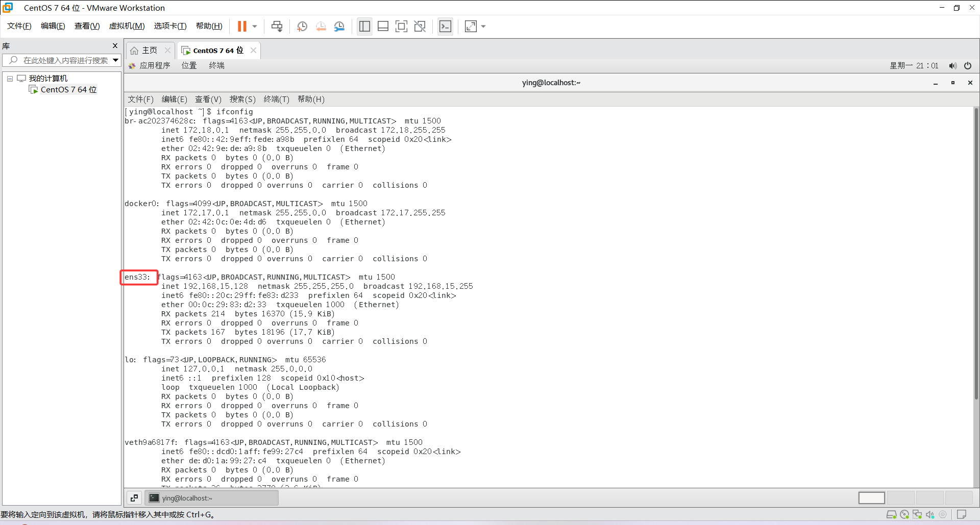Open VMware 虚拟机(M) menu
980x525 pixels.
[x=127, y=26]
